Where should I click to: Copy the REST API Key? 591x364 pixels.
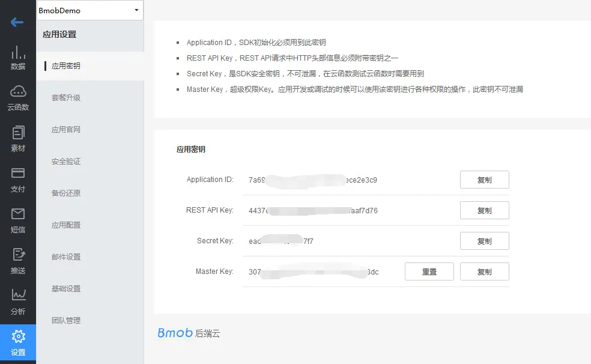(484, 210)
